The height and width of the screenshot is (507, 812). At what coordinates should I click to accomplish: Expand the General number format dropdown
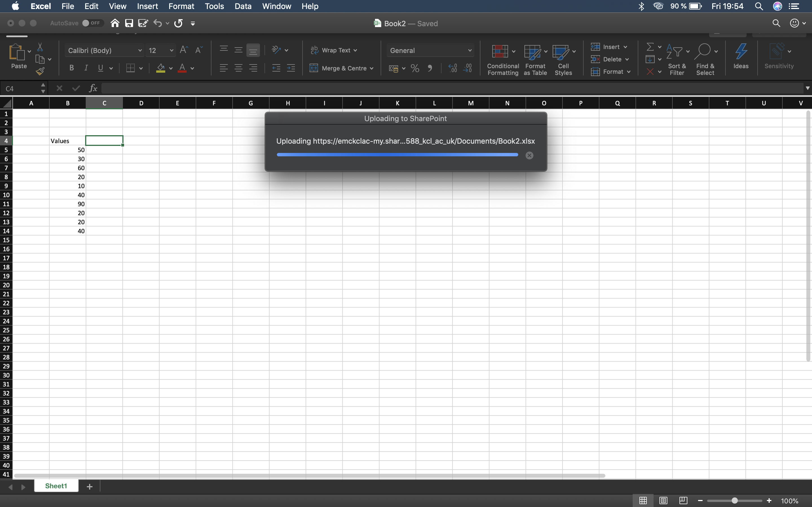[470, 51]
